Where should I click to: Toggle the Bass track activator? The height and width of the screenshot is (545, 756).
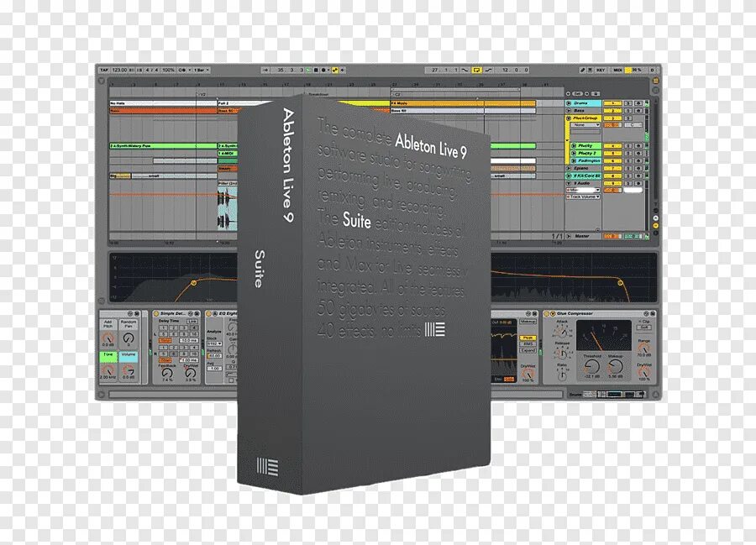pyautogui.click(x=613, y=111)
